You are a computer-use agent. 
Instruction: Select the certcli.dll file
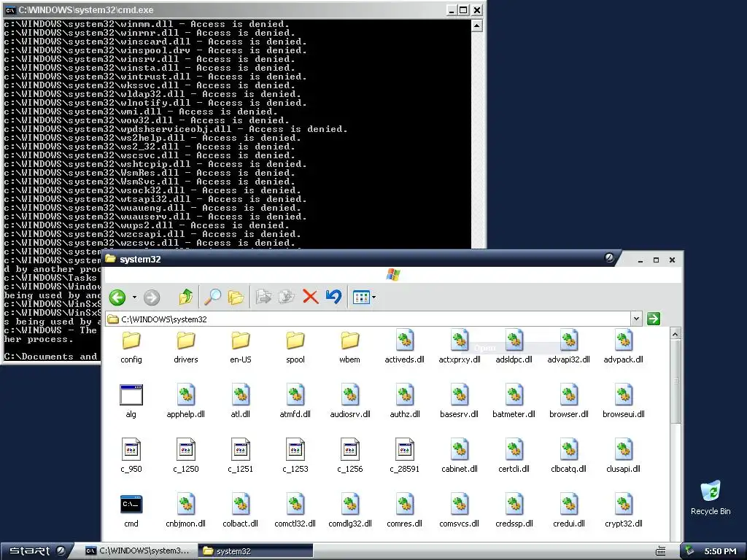[514, 456]
